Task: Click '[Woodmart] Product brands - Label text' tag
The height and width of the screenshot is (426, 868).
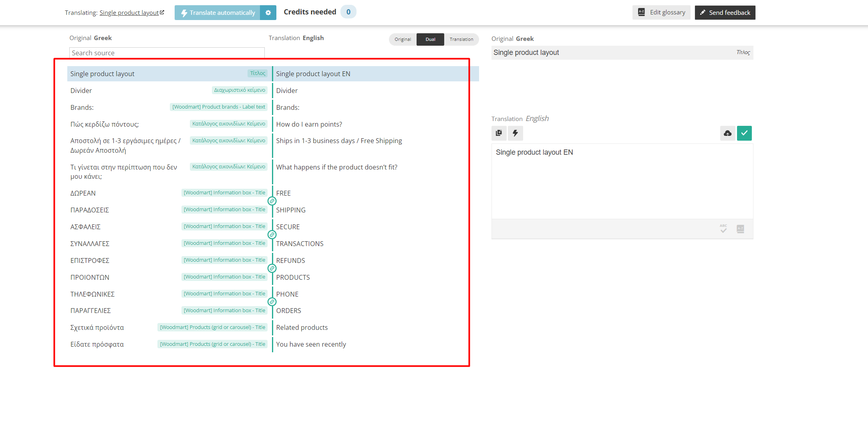Action: pyautogui.click(x=219, y=107)
